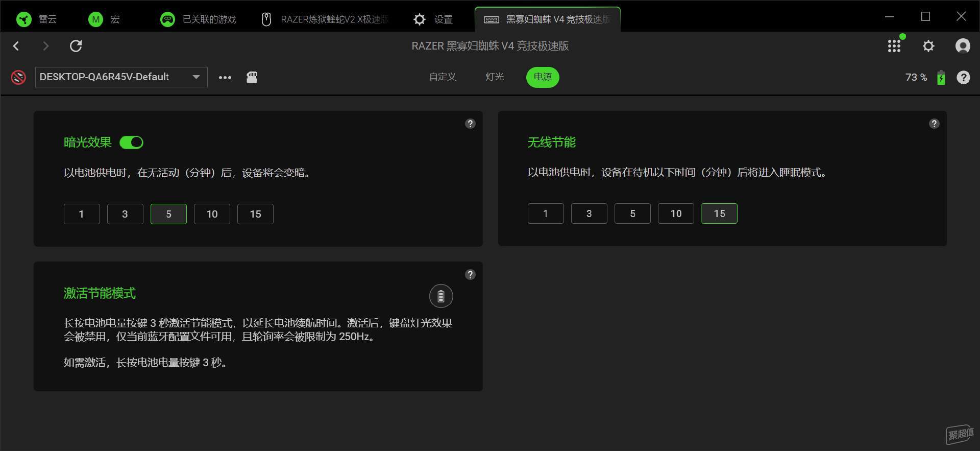This screenshot has height=451, width=980.
Task: Open help for the 暗光效果 panel
Action: (470, 124)
